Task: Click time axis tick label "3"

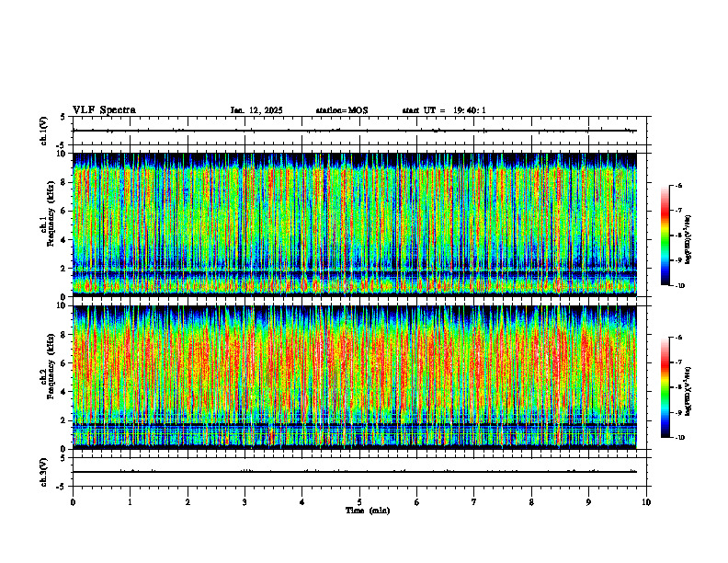Action: click(245, 502)
